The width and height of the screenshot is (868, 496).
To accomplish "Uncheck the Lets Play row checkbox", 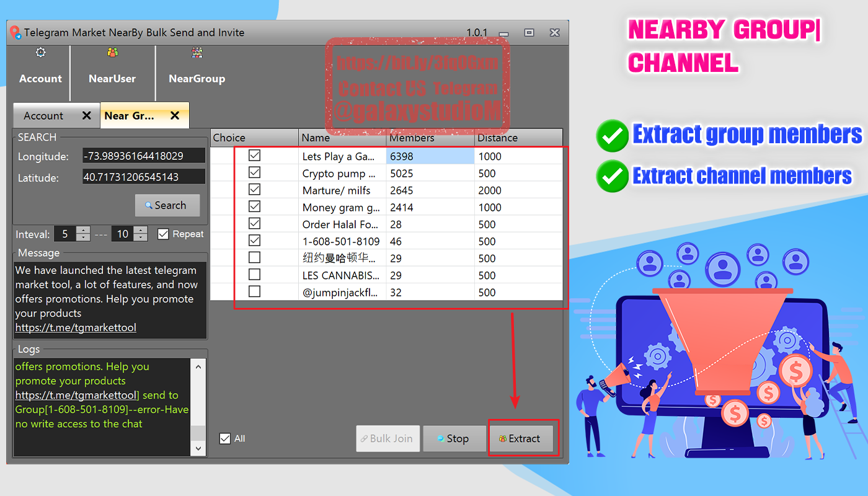I will point(254,156).
